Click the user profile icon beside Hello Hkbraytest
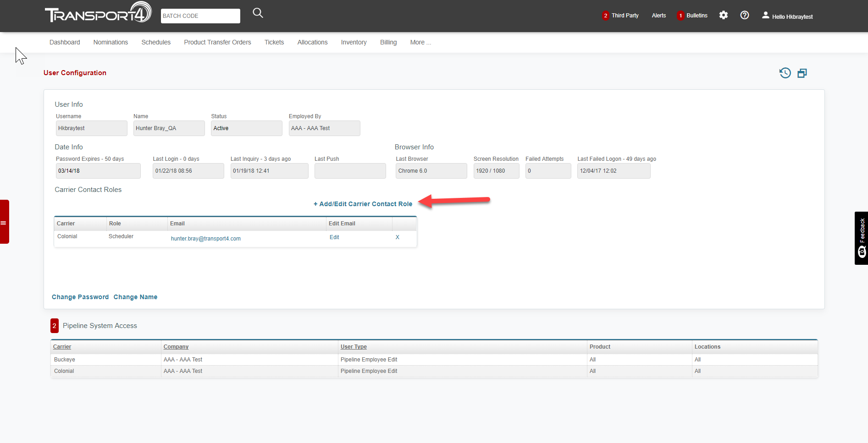Viewport: 868px width, 443px height. [765, 15]
